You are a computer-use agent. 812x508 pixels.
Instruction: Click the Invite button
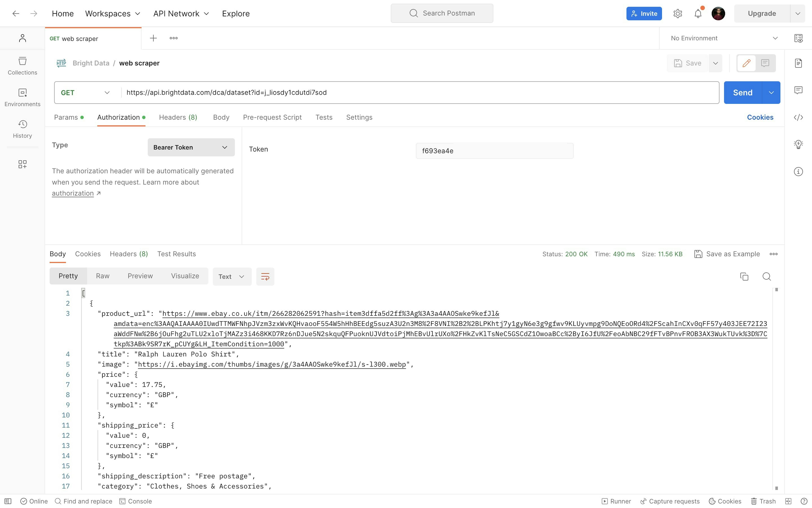pos(644,13)
